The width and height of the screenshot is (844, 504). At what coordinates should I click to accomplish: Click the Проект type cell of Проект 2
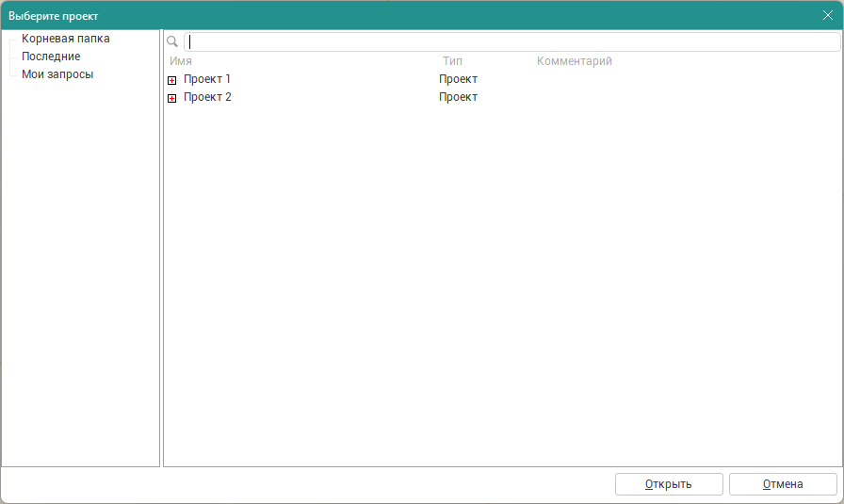458,97
